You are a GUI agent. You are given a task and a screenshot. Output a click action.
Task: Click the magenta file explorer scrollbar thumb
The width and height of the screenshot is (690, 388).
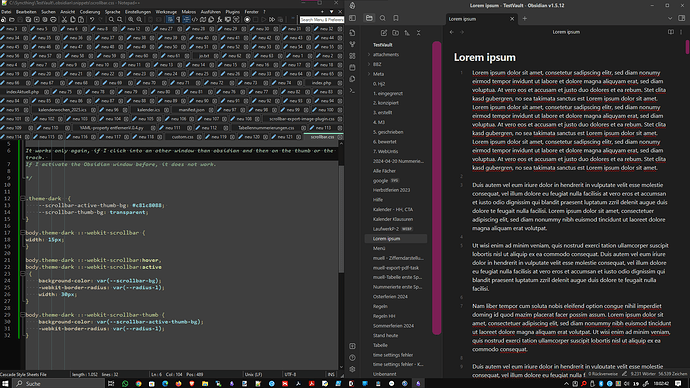pos(437,188)
